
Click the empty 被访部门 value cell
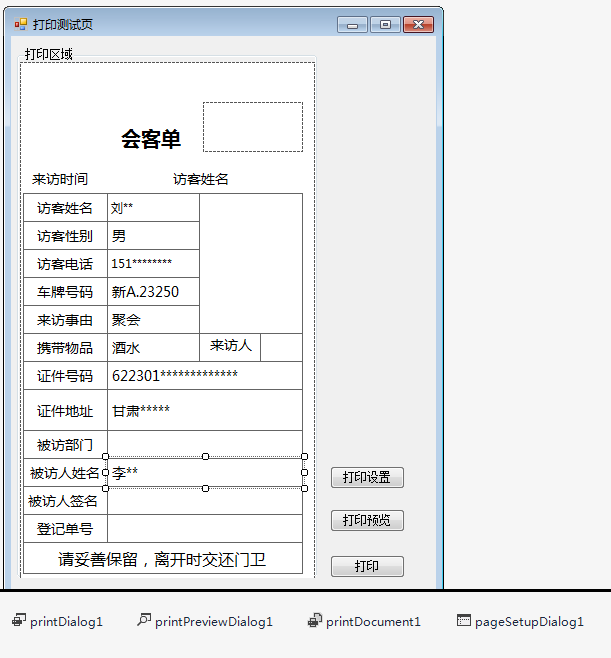click(x=205, y=444)
